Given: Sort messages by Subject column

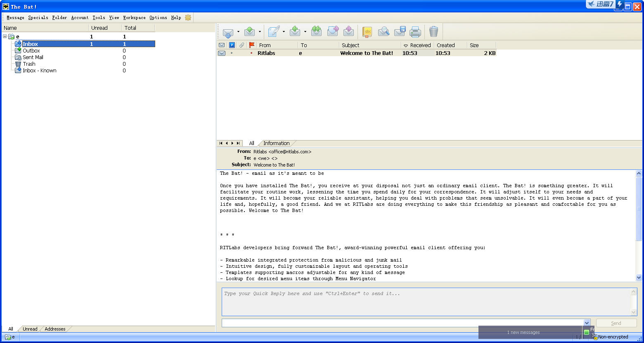Looking at the screenshot, I should tap(370, 45).
